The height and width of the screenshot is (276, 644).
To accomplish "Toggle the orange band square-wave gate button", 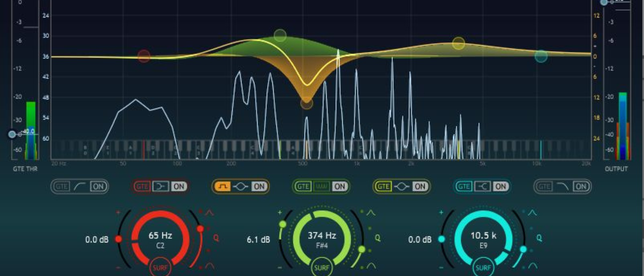I will pyautogui.click(x=223, y=186).
